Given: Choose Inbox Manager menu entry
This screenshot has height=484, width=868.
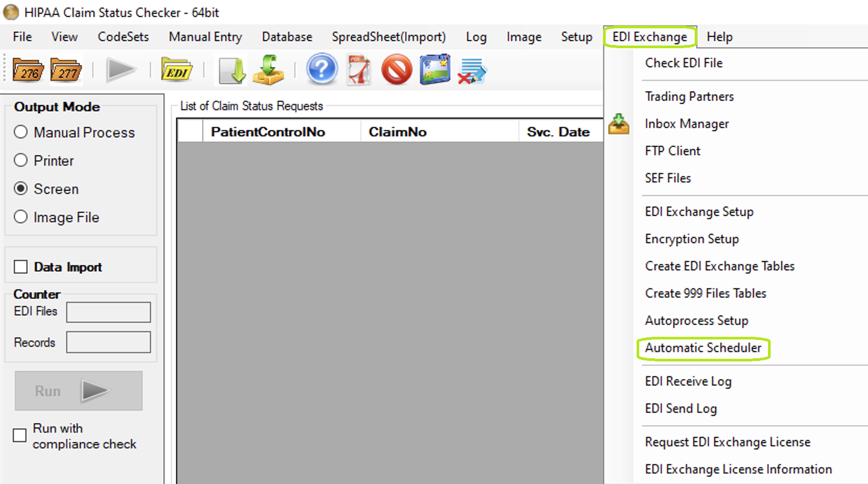Looking at the screenshot, I should (687, 124).
